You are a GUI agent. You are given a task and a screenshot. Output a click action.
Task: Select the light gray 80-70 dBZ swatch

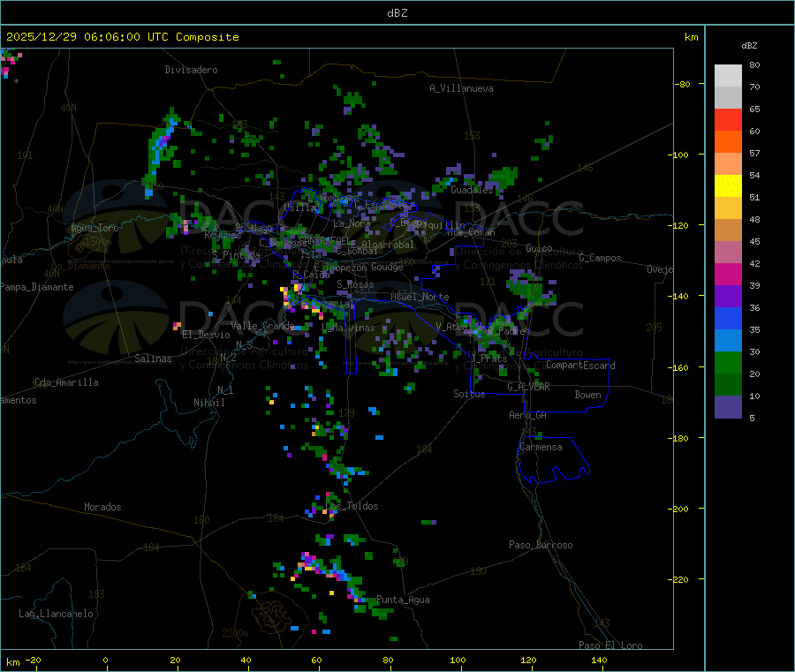pos(728,76)
